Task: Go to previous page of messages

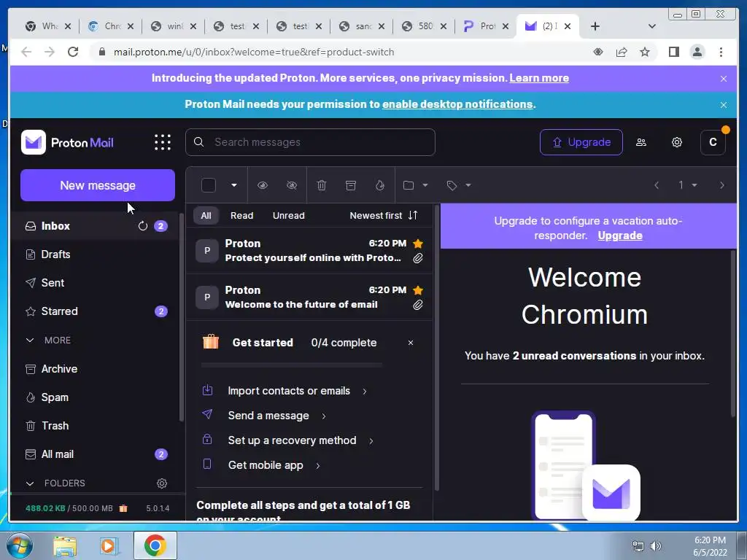Action: (657, 185)
